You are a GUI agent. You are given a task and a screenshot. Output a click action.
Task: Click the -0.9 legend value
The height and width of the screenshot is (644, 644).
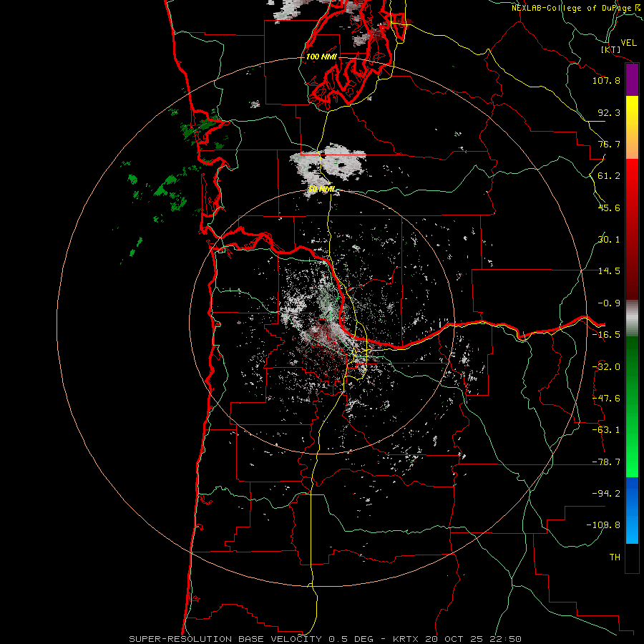pos(609,303)
